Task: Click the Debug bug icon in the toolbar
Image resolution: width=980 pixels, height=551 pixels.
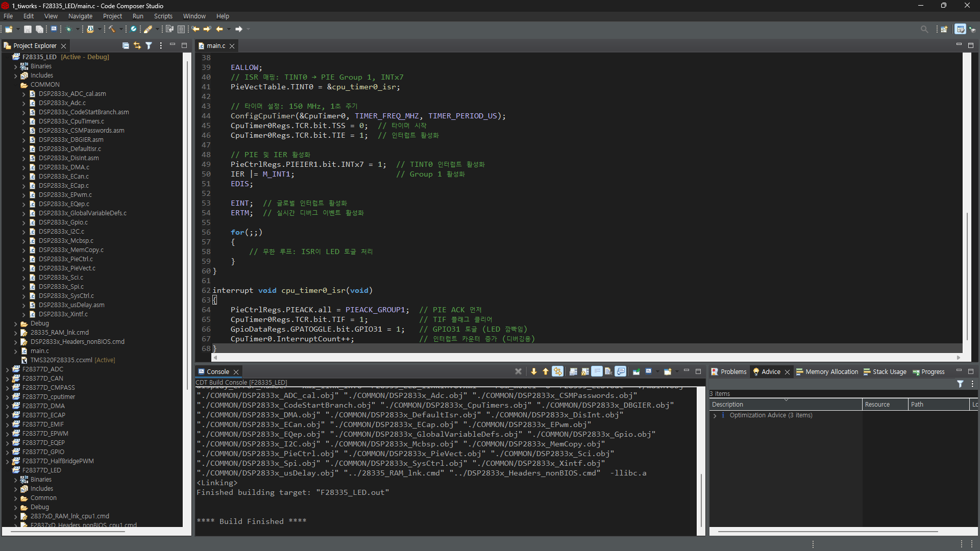Action: (x=68, y=29)
